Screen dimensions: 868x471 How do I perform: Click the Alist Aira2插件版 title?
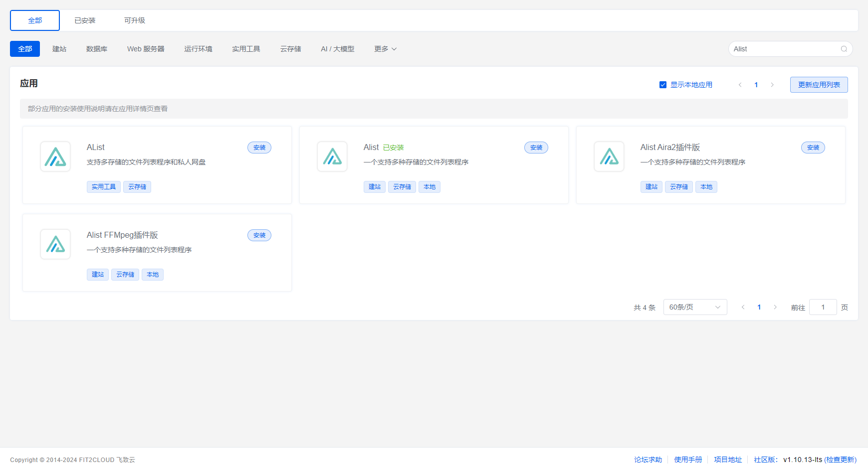pyautogui.click(x=670, y=148)
